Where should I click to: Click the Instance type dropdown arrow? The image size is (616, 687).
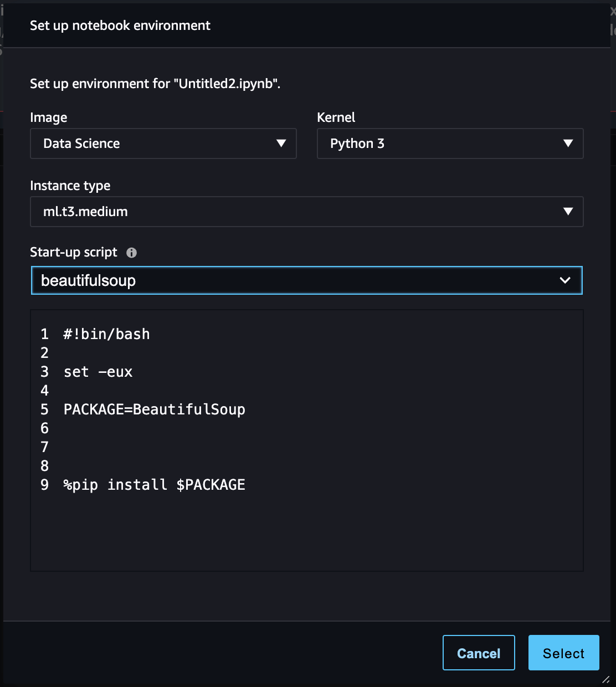568,212
